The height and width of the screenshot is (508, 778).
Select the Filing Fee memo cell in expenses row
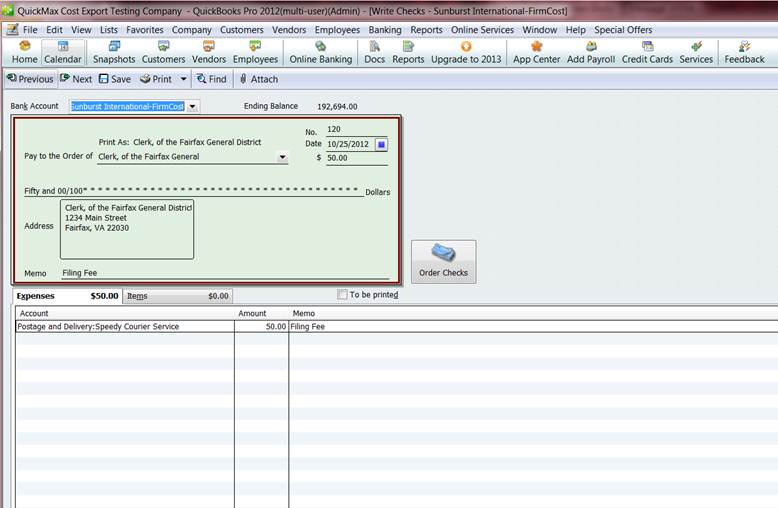coord(533,326)
